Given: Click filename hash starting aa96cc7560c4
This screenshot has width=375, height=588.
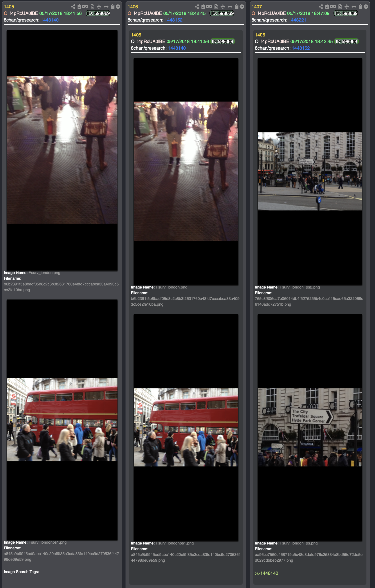Looking at the screenshot, I should click(309, 557).
